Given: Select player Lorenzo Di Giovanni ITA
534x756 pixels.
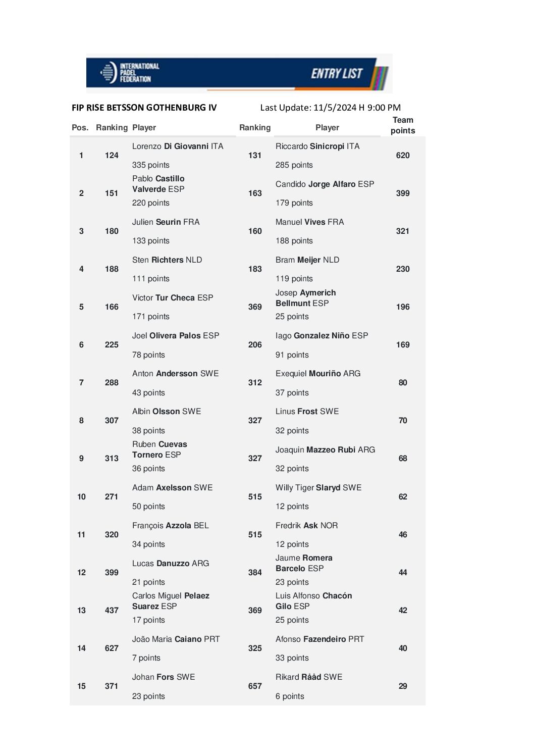Looking at the screenshot, I should pos(177,146).
